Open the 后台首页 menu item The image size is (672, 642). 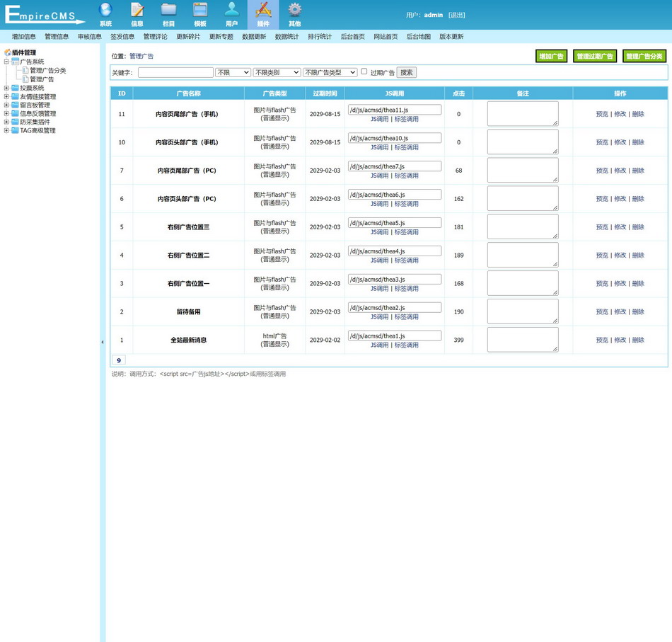[x=353, y=36]
